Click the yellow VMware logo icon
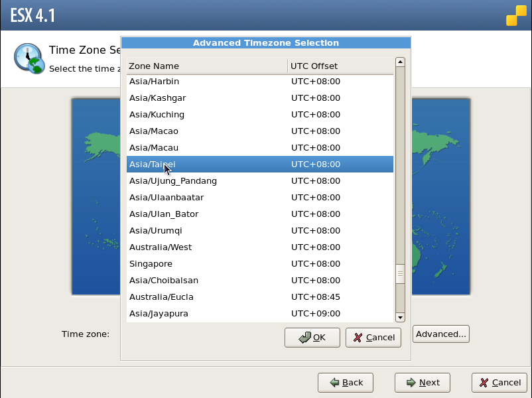Image resolution: width=532 pixels, height=398 pixels. (516, 15)
